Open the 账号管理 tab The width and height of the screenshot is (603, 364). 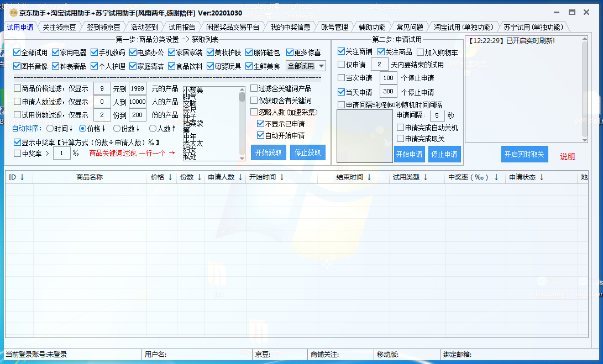(334, 26)
